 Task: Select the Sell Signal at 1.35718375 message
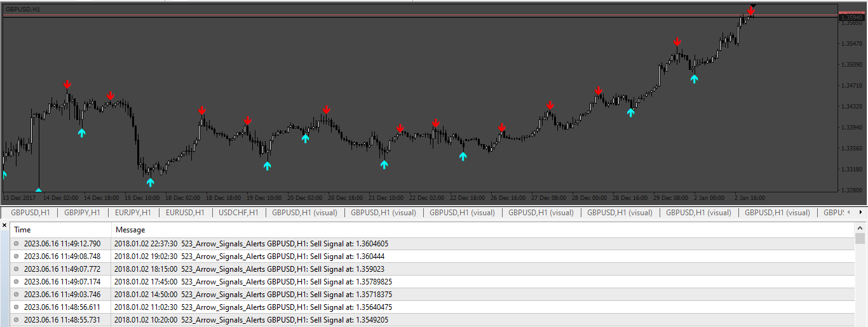[x=254, y=295]
